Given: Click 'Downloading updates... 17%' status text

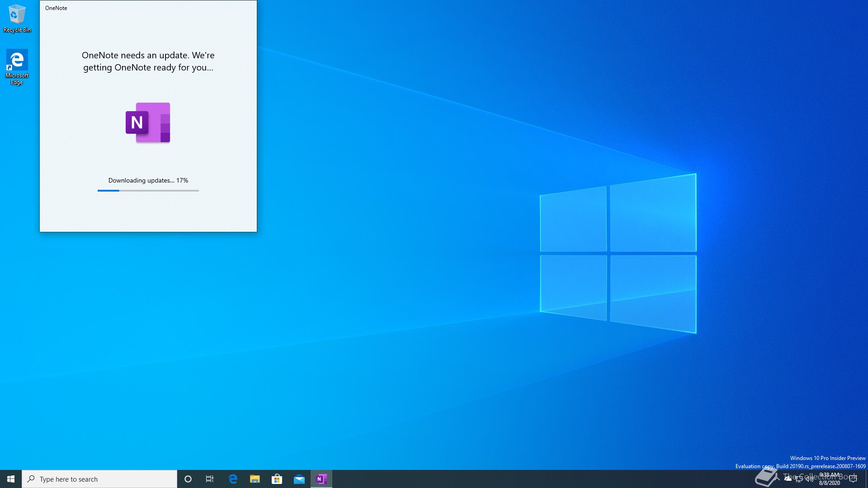Looking at the screenshot, I should click(148, 180).
